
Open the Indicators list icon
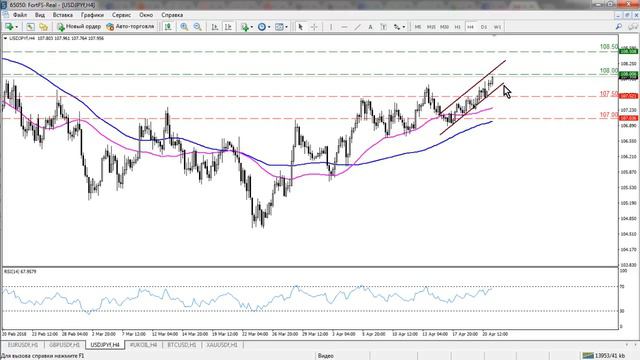coord(245,27)
